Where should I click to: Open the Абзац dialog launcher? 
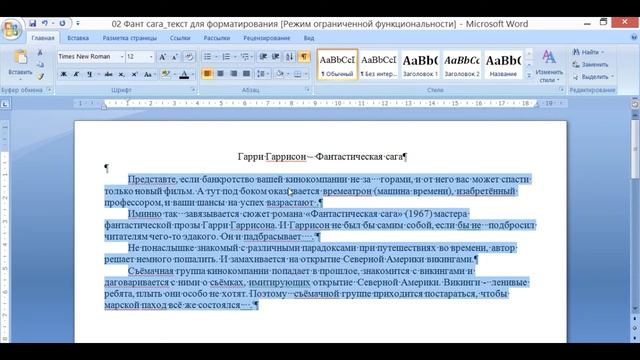pyautogui.click(x=308, y=90)
